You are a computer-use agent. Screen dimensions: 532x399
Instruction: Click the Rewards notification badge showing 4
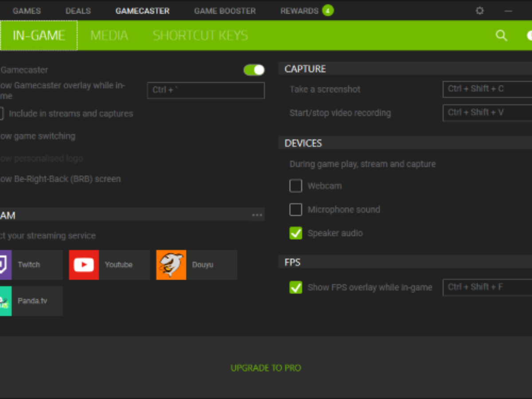click(x=328, y=10)
